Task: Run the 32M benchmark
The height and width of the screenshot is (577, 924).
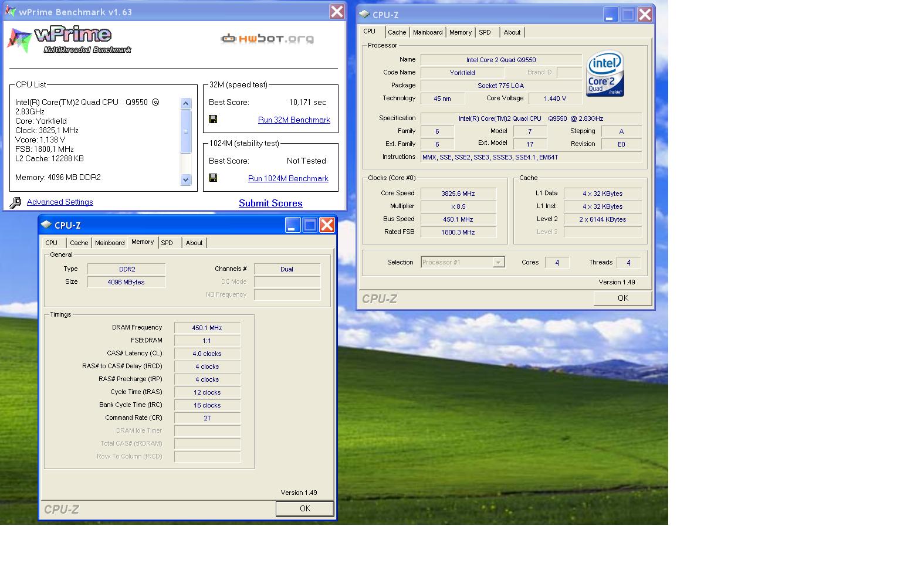Action: click(294, 120)
